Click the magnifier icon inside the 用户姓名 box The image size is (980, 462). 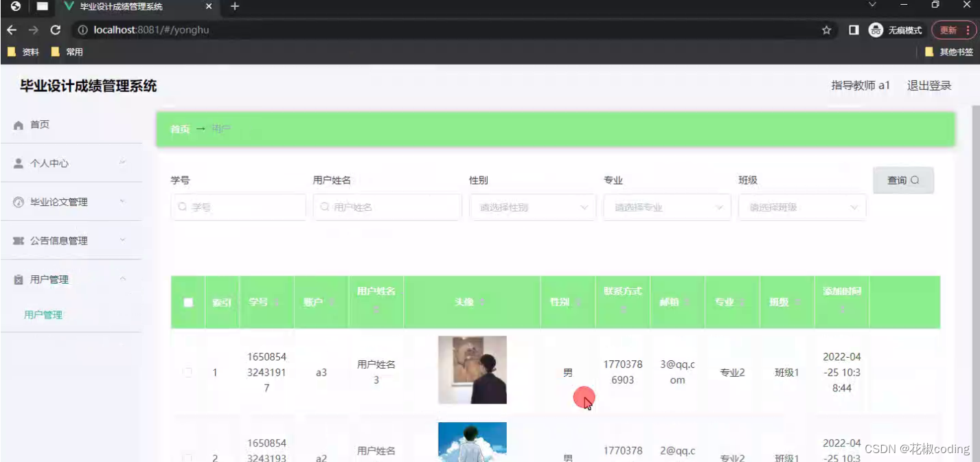tap(323, 207)
